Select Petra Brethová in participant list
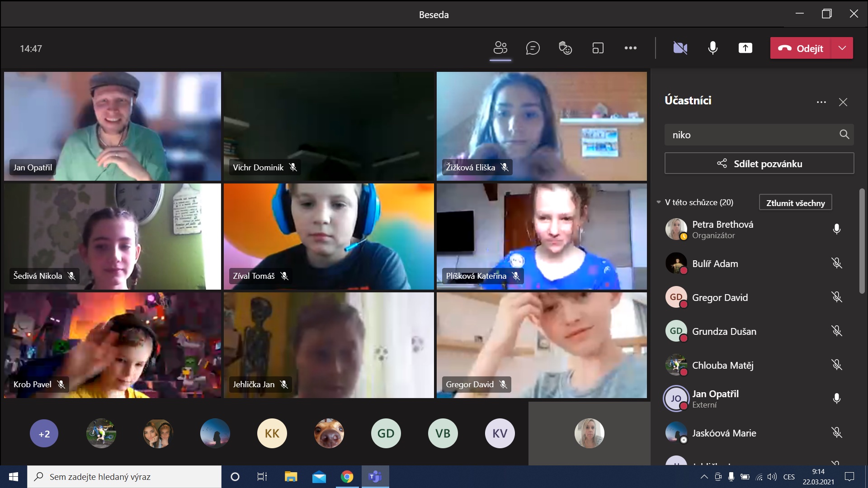Viewport: 868px width, 488px height. [x=722, y=229]
